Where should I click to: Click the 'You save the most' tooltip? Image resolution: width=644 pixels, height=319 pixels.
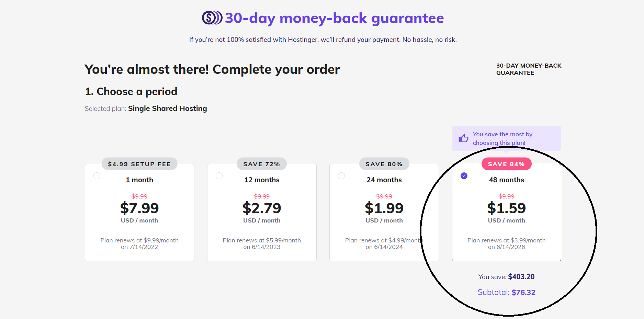coord(506,138)
